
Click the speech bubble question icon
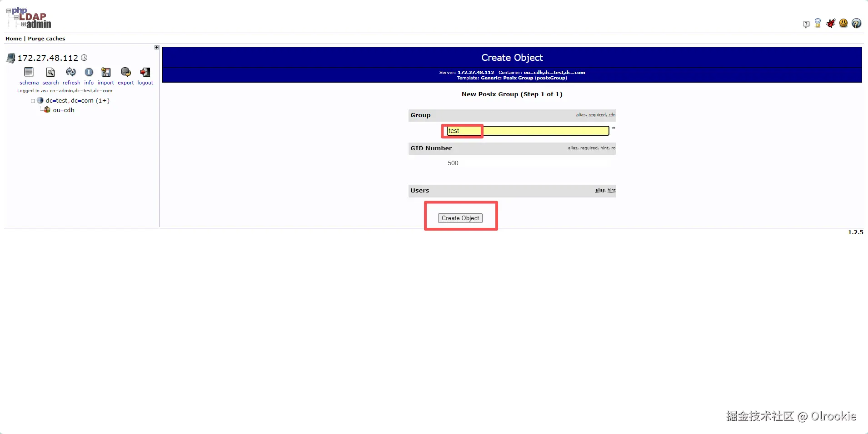point(806,25)
